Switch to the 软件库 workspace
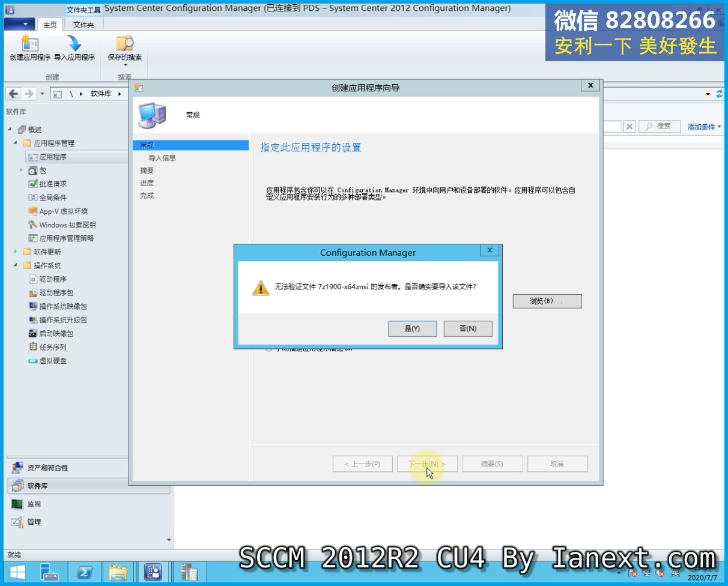Viewport: 728px width, 586px height. (89, 486)
